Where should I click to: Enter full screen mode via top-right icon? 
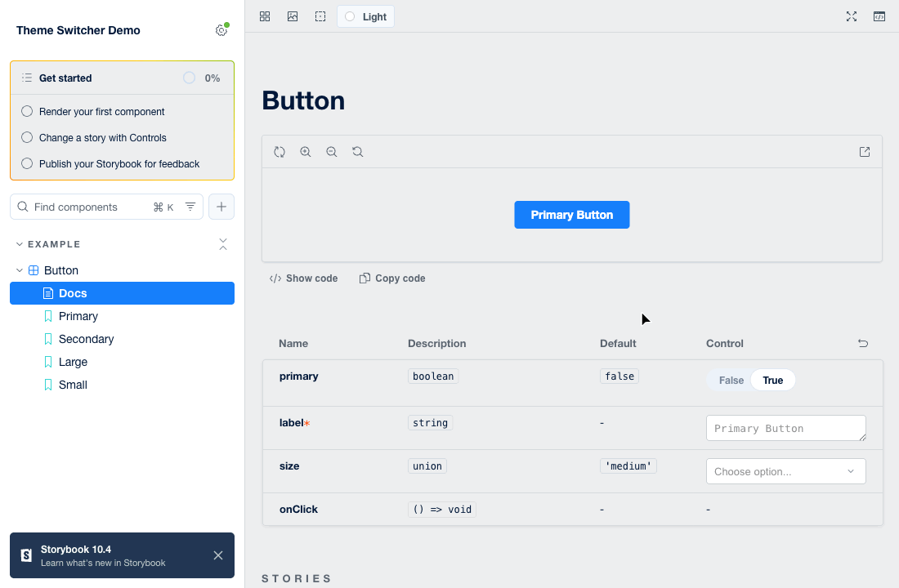[852, 16]
